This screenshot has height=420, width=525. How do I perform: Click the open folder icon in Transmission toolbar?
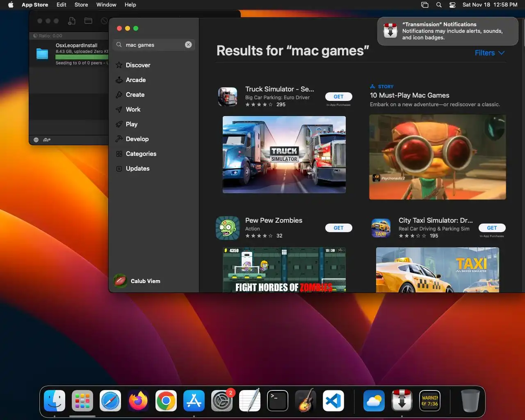[88, 21]
